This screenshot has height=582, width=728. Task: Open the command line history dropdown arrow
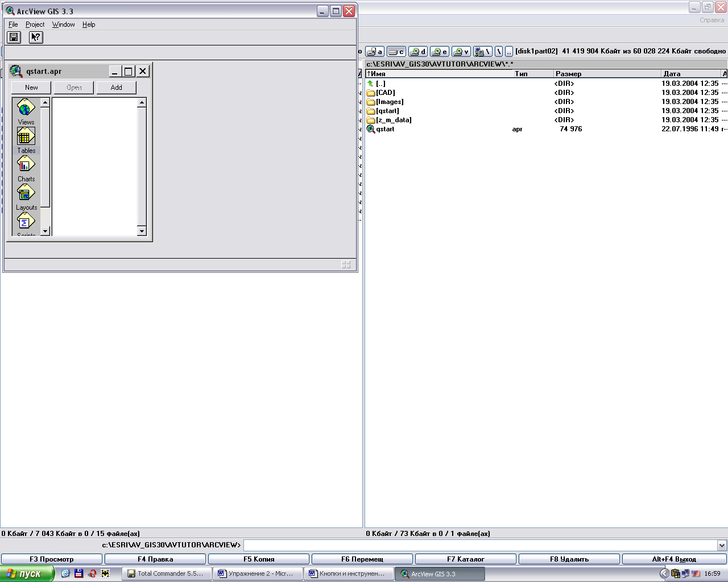click(722, 545)
